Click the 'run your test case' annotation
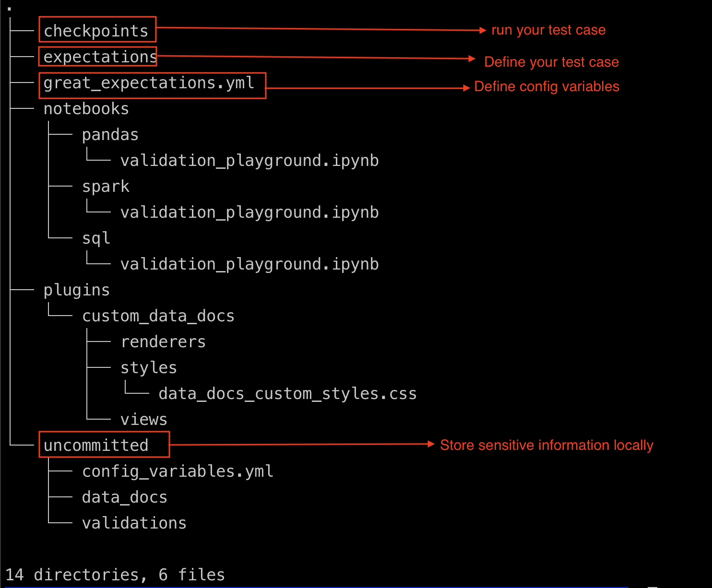Screen dimensions: 712x588 548,30
